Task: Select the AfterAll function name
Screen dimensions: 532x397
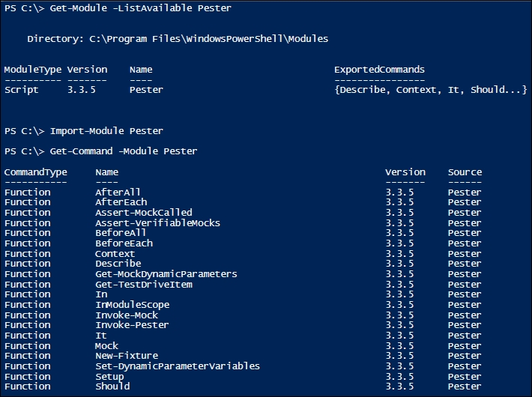Action: tap(118, 192)
